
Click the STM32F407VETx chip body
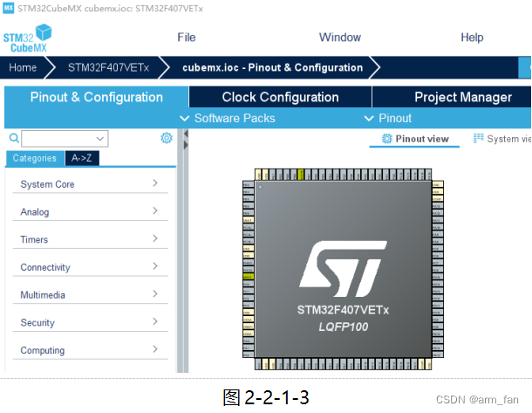coord(344,269)
